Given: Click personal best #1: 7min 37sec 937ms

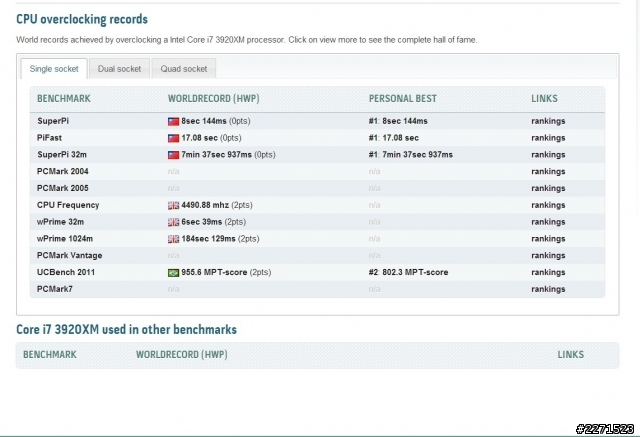Looking at the screenshot, I should pyautogui.click(x=411, y=155).
